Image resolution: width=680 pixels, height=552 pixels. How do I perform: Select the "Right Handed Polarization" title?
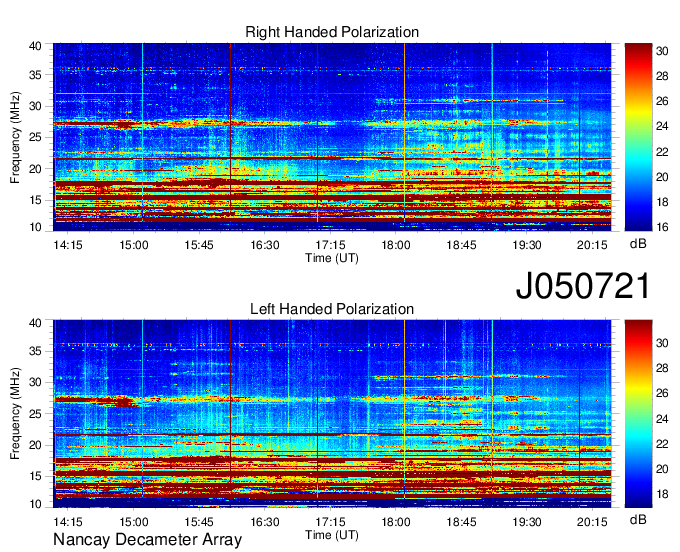point(332,32)
